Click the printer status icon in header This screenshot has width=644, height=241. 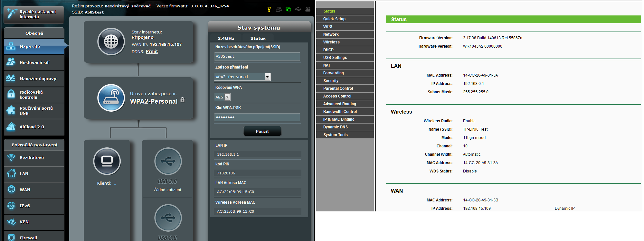[308, 9]
